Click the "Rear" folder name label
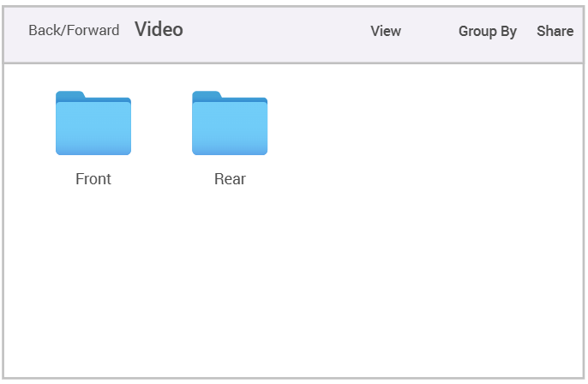 pos(230,179)
